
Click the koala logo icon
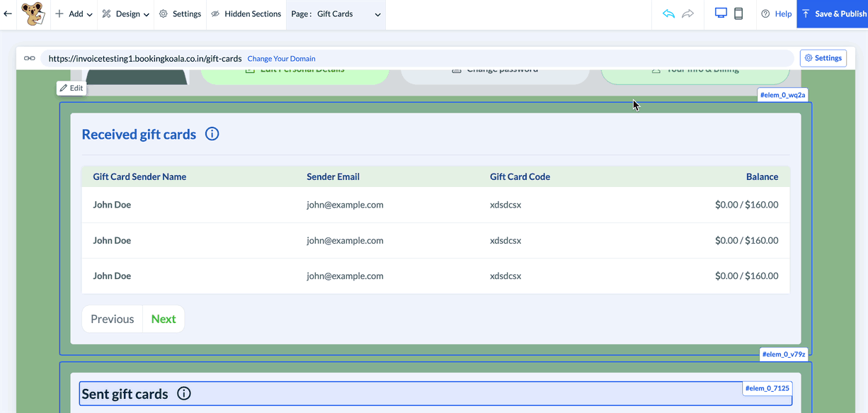coord(33,13)
